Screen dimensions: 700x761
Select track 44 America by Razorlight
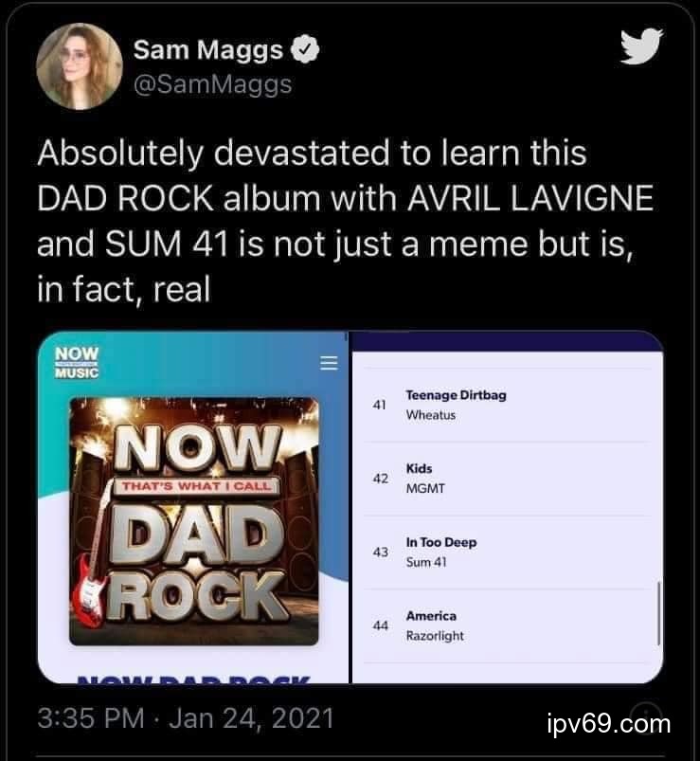point(507,625)
